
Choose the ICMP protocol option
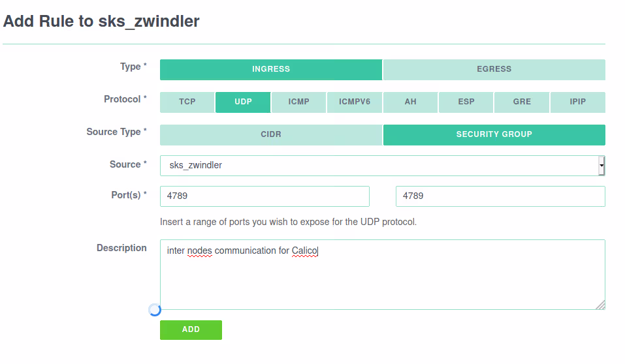(298, 102)
